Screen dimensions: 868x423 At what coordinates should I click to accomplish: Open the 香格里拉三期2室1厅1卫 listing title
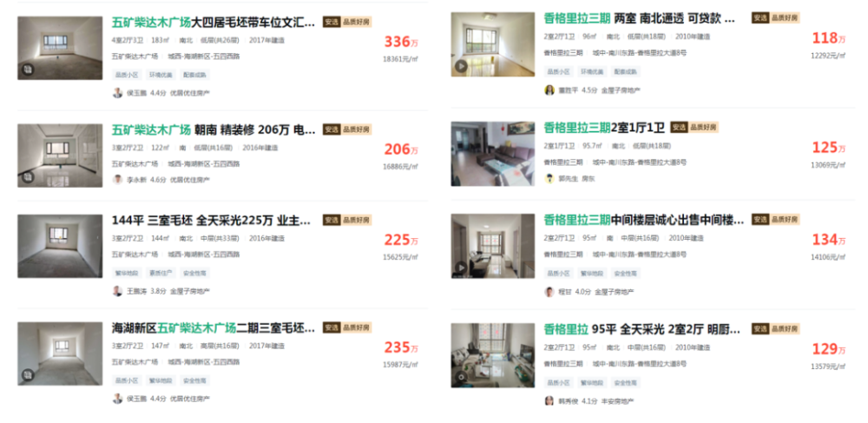click(x=604, y=128)
